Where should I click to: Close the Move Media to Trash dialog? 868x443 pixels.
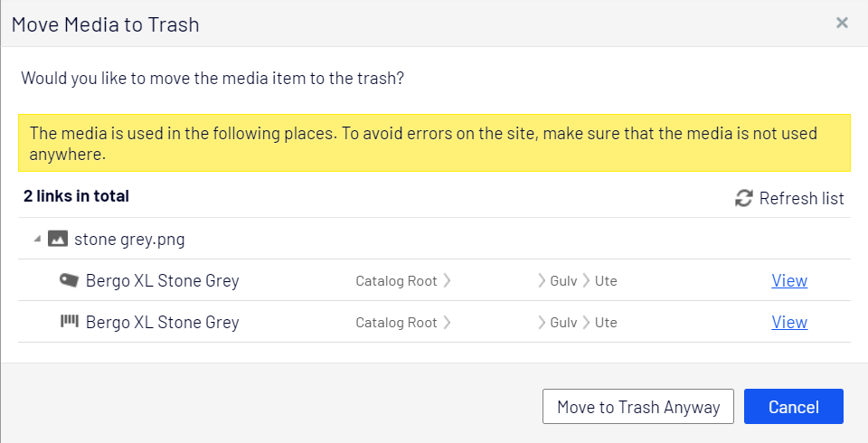coord(842,22)
